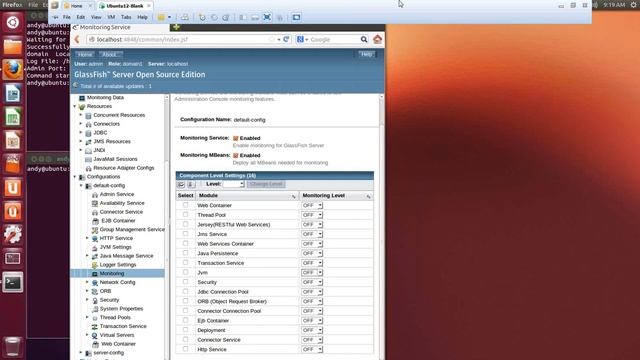Open Jdbc Connection Pool level dropdown
Screen dimensions: 640x360
312,291
